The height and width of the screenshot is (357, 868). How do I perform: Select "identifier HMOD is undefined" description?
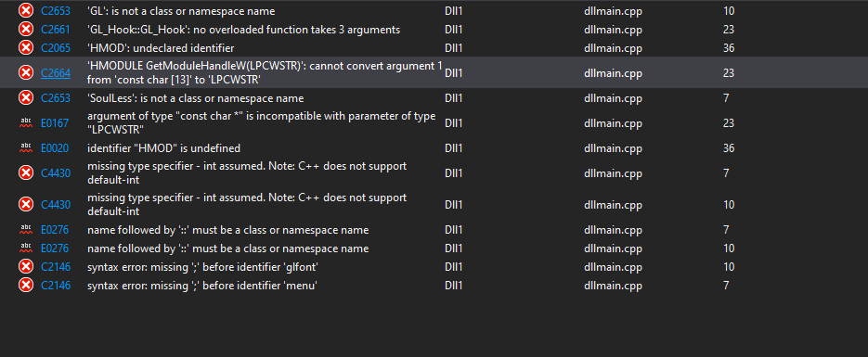pyautogui.click(x=163, y=148)
